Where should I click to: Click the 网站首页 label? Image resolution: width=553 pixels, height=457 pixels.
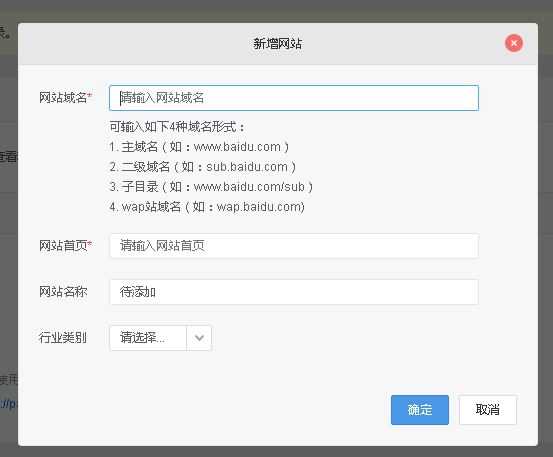tap(65, 246)
